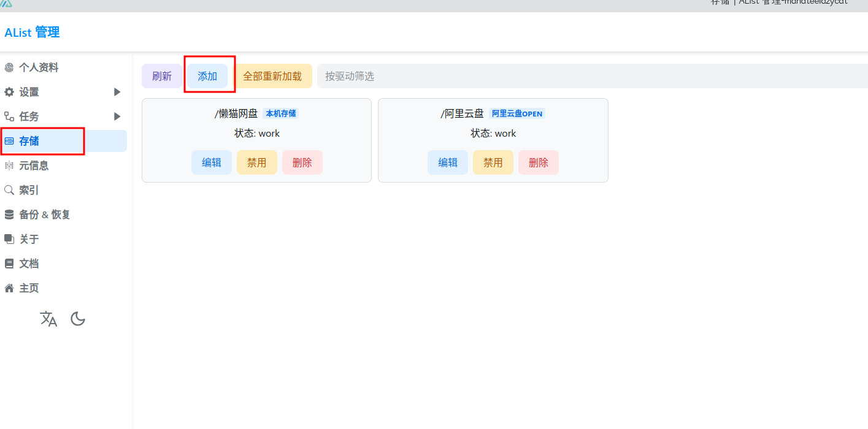Click the grid icon beside 元信息
Image resolution: width=868 pixels, height=429 pixels.
(9, 165)
